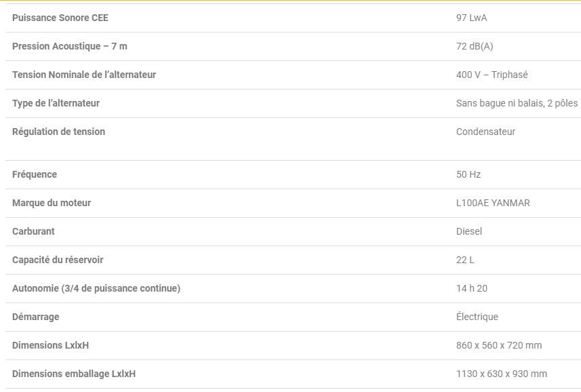581x392 pixels.
Task: Select the "400 V – Triphasé" value
Action: (492, 75)
